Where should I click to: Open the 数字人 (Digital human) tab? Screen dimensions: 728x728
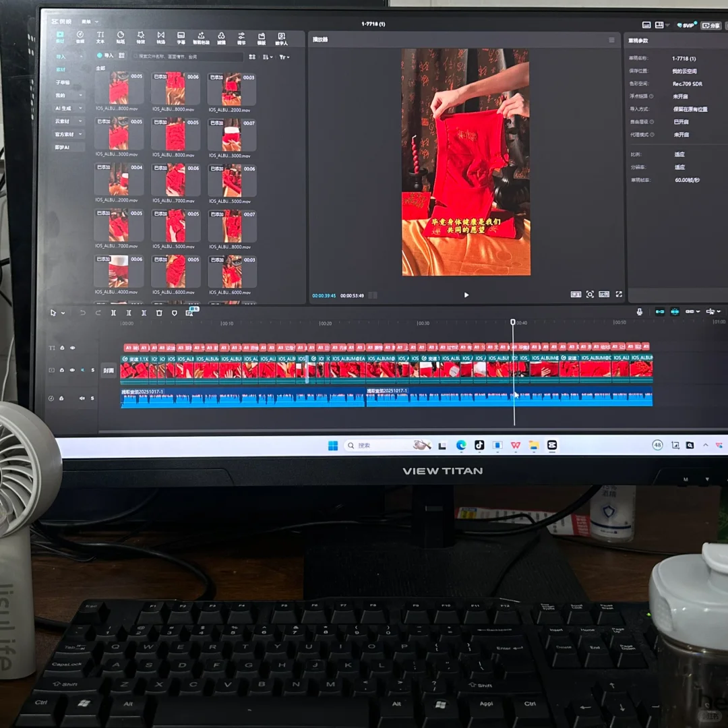pyautogui.click(x=281, y=38)
